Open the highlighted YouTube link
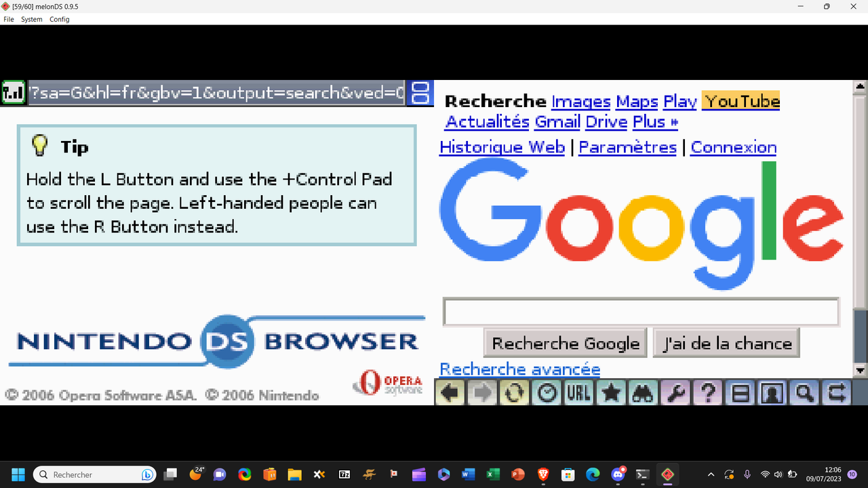The width and height of the screenshot is (868, 488). coord(741,101)
